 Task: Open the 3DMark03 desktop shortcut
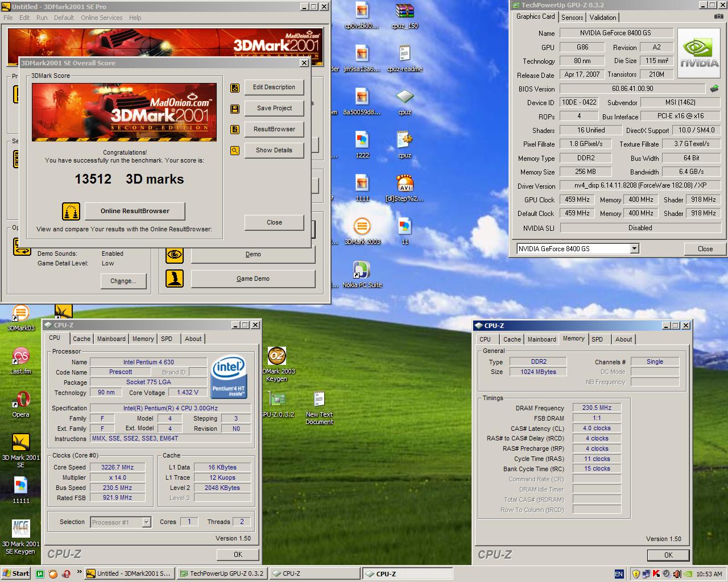tap(21, 317)
